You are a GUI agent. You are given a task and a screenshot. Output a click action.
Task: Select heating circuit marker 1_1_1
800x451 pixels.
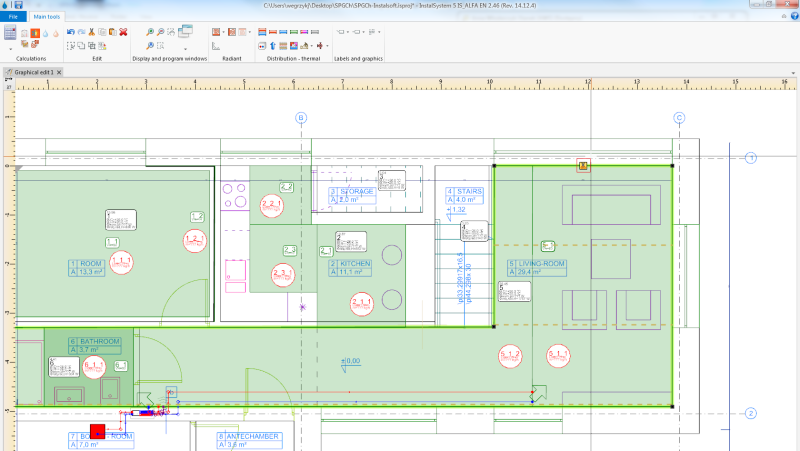pyautogui.click(x=121, y=263)
